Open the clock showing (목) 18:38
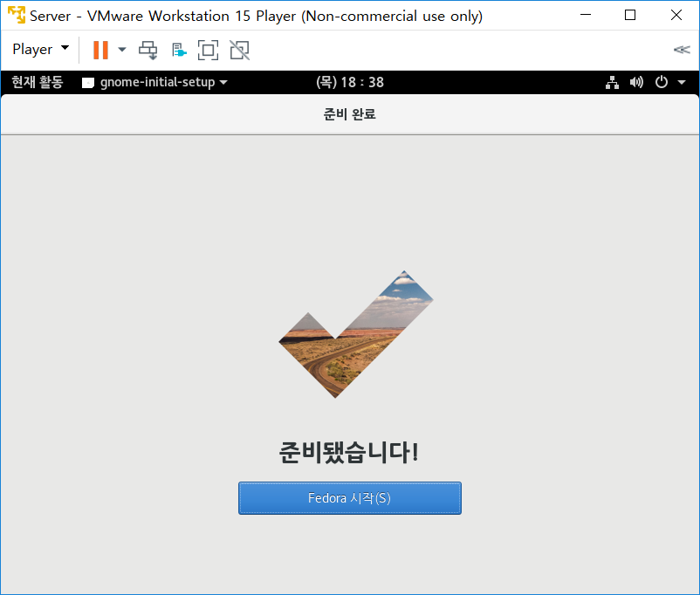 (x=349, y=82)
